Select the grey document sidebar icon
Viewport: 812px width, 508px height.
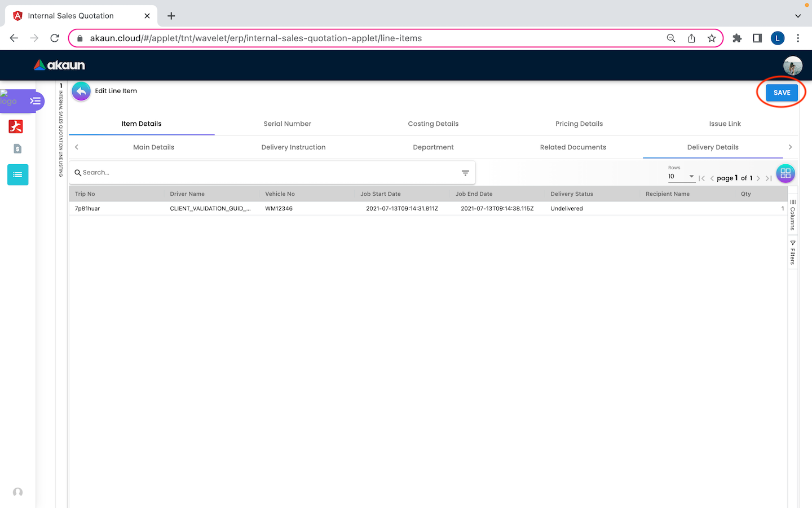[17, 148]
